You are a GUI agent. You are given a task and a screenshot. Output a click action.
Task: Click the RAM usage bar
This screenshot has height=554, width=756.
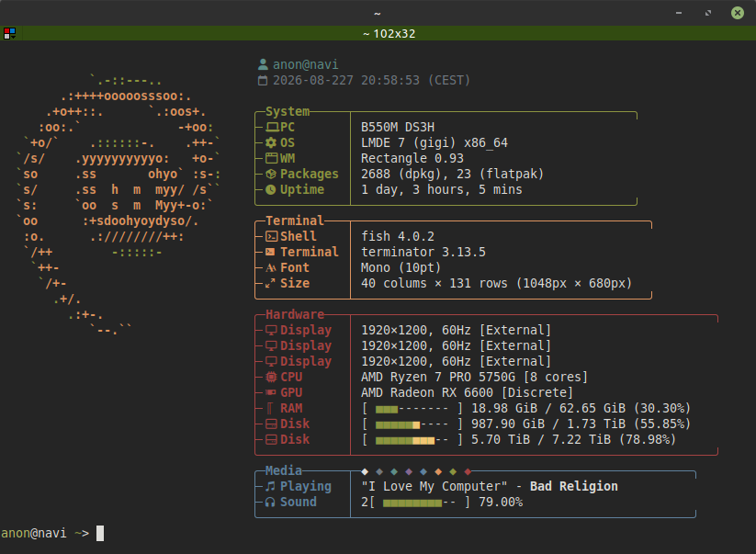tap(412, 409)
